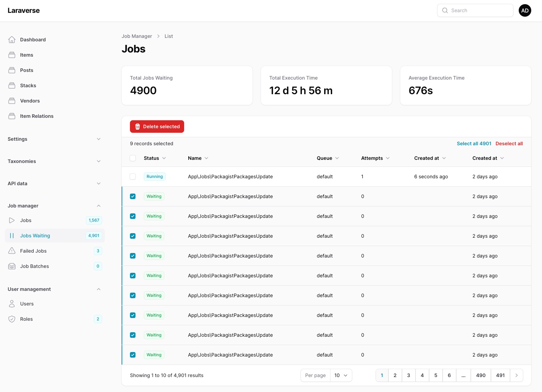The height and width of the screenshot is (392, 542).
Task: Open Users in the sidebar
Action: (55, 304)
